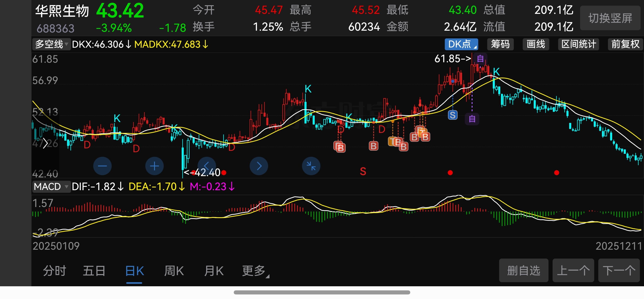Screen dimensions: 644x299
Task: Click the scroll right chevron circle icon
Action: click(x=259, y=166)
